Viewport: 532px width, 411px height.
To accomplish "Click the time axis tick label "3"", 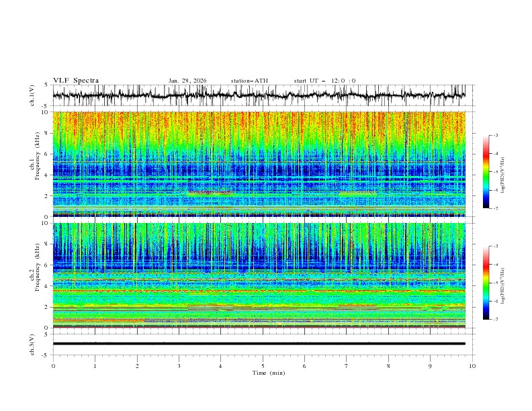I will point(179,366).
